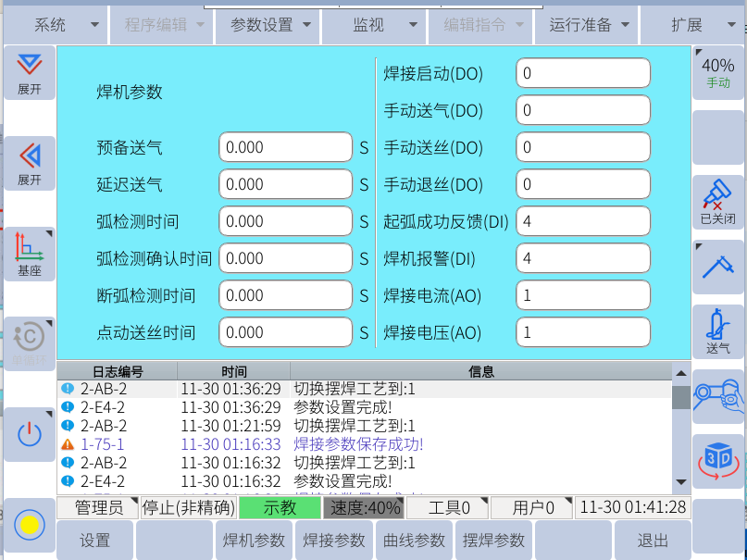Click the orange warning icon for log 1-75-1
This screenshot has width=747, height=560.
(x=67, y=444)
